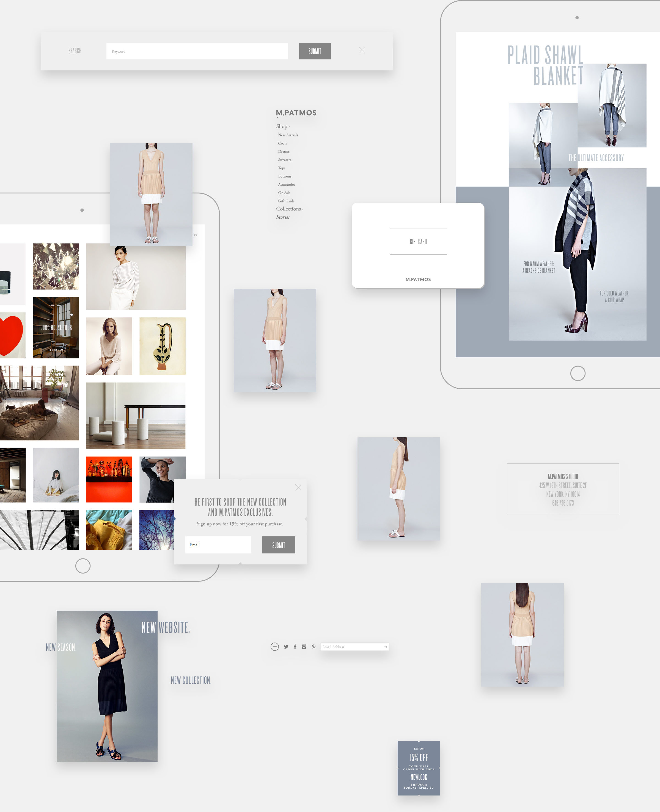This screenshot has width=660, height=812.
Task: Open the Pinterest social icon
Action: pos(314,647)
